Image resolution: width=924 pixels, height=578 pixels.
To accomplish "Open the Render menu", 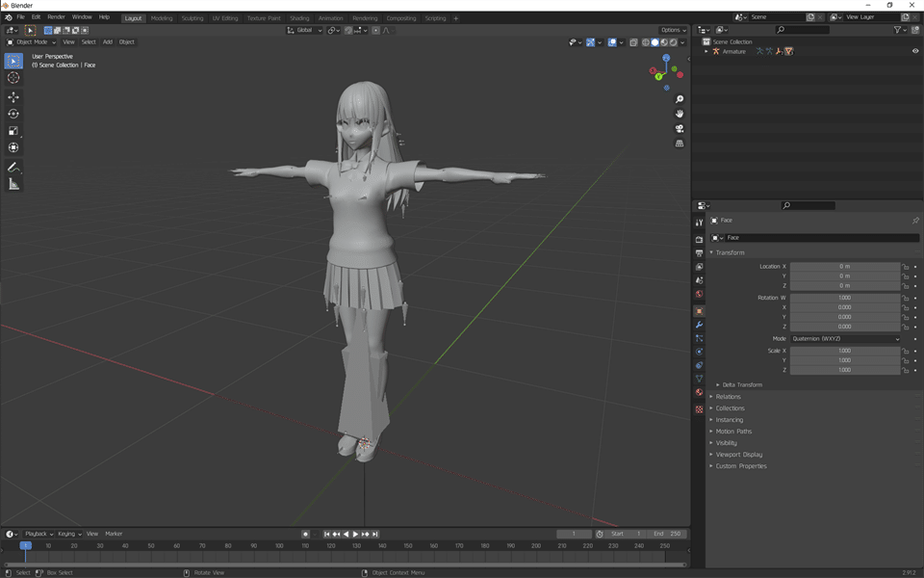I will (x=56, y=17).
